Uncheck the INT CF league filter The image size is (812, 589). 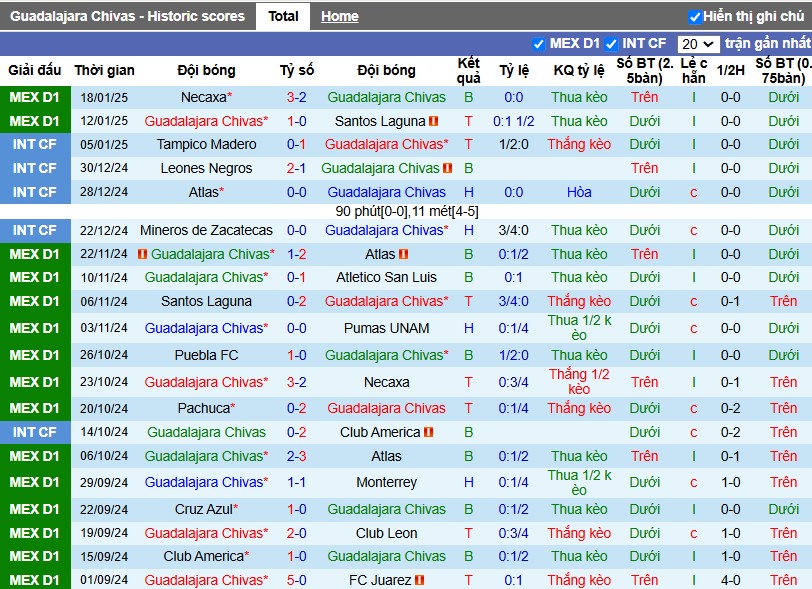pyautogui.click(x=611, y=44)
